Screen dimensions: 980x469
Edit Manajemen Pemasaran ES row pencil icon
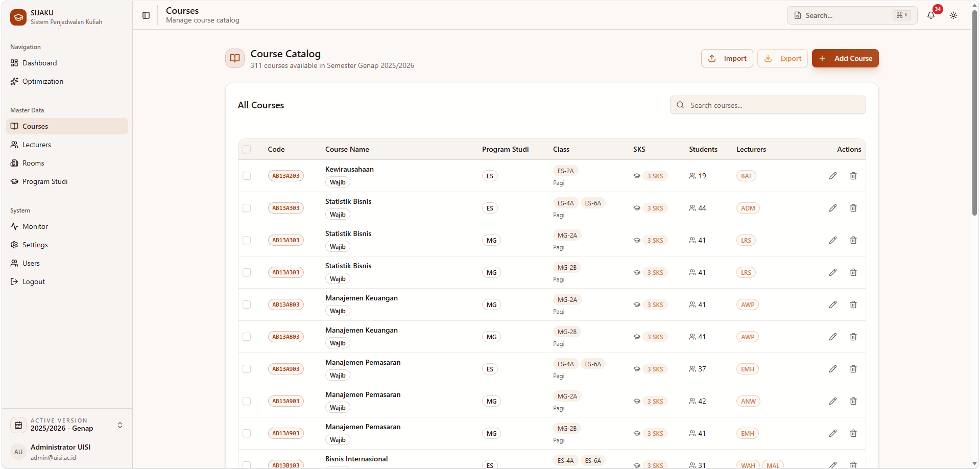pyautogui.click(x=833, y=369)
